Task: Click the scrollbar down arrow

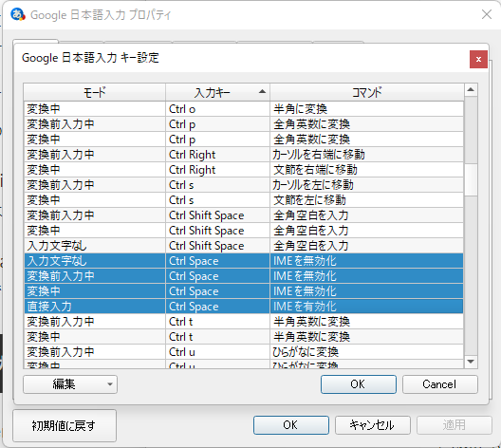Action: 471,362
